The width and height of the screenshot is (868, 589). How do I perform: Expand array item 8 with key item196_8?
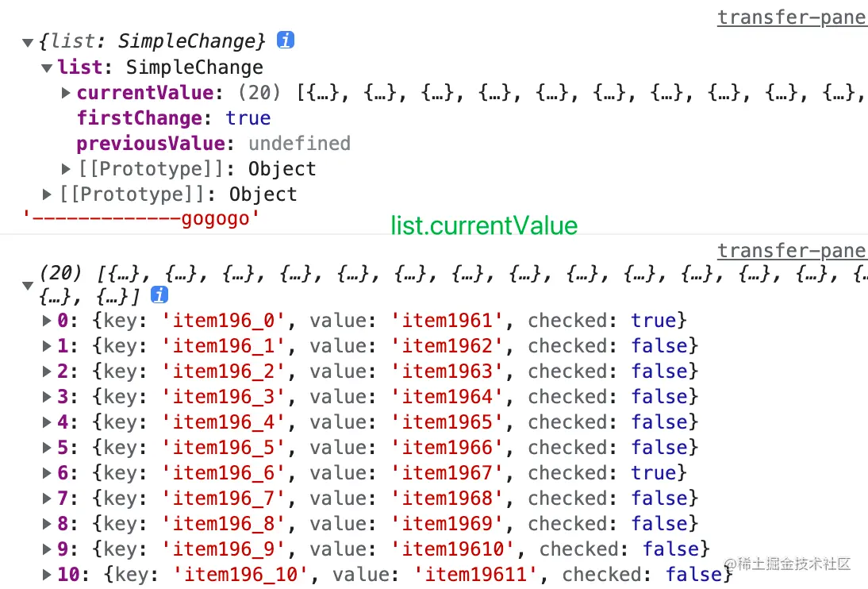click(x=48, y=524)
